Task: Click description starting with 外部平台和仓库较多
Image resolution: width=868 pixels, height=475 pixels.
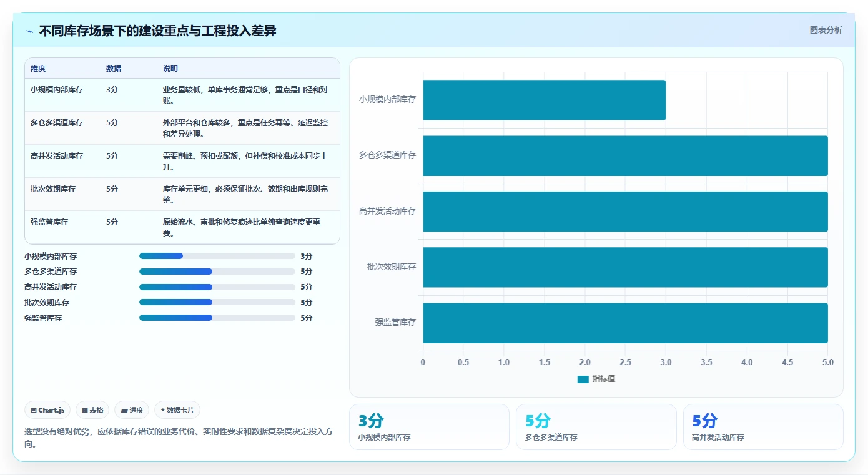Action: pyautogui.click(x=245, y=128)
